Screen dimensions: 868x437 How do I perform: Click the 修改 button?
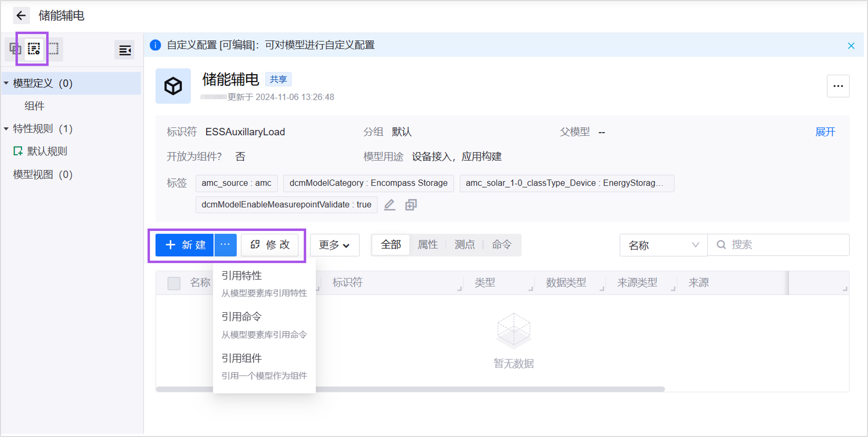[x=270, y=245]
